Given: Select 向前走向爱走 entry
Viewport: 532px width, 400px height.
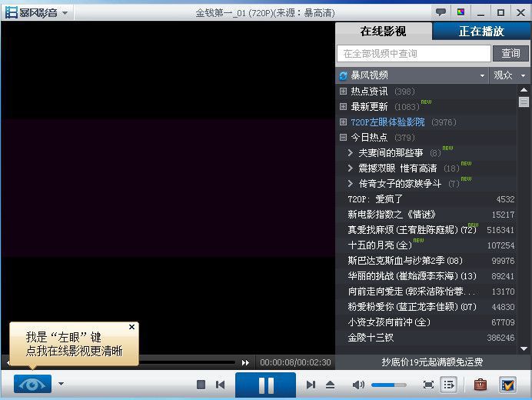Looking at the screenshot, I should tap(427, 292).
